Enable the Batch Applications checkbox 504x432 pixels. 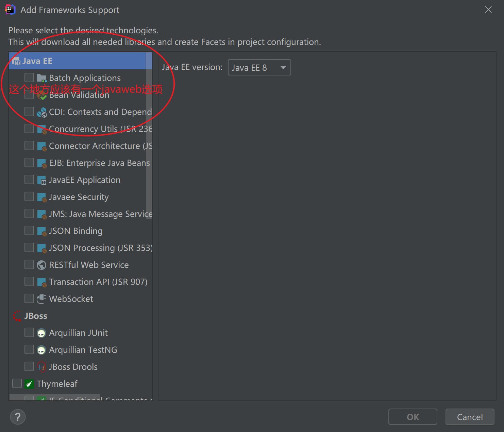(x=29, y=77)
